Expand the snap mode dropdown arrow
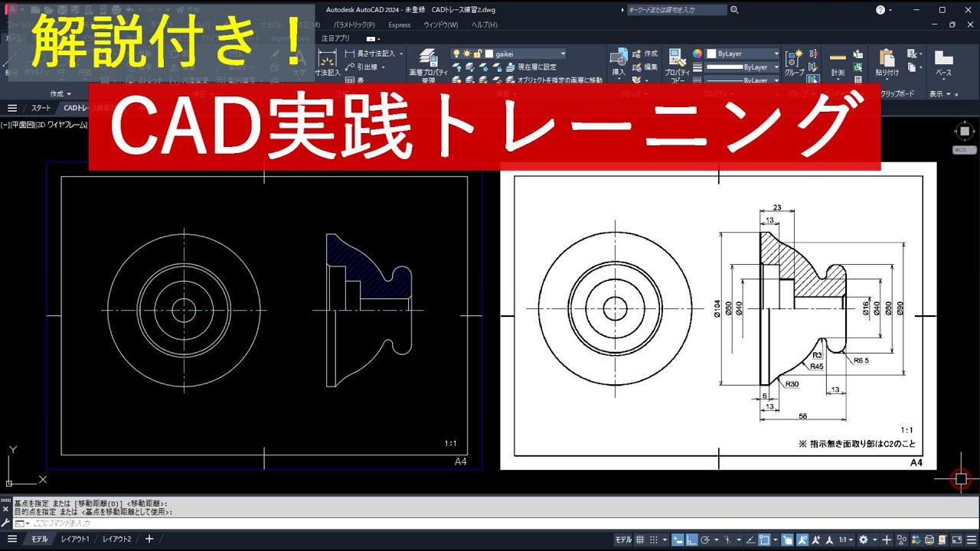 coord(664,540)
